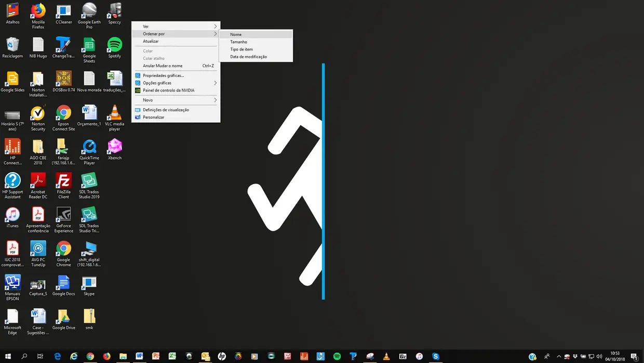Click the iTunes desktop icon
Screen dimensions: 644x363
pos(12,216)
